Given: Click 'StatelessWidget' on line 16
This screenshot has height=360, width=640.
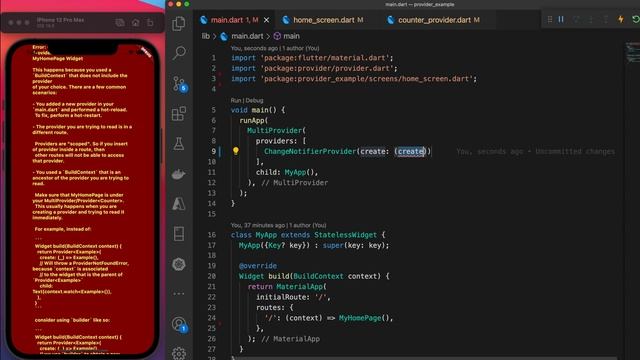Looking at the screenshot, I should 345,235.
